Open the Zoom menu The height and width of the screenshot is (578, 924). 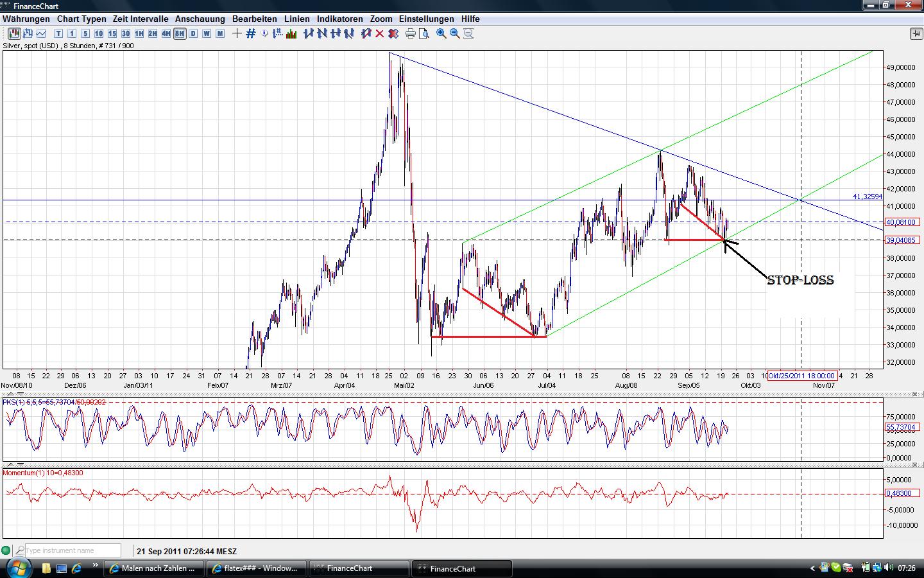pos(381,19)
